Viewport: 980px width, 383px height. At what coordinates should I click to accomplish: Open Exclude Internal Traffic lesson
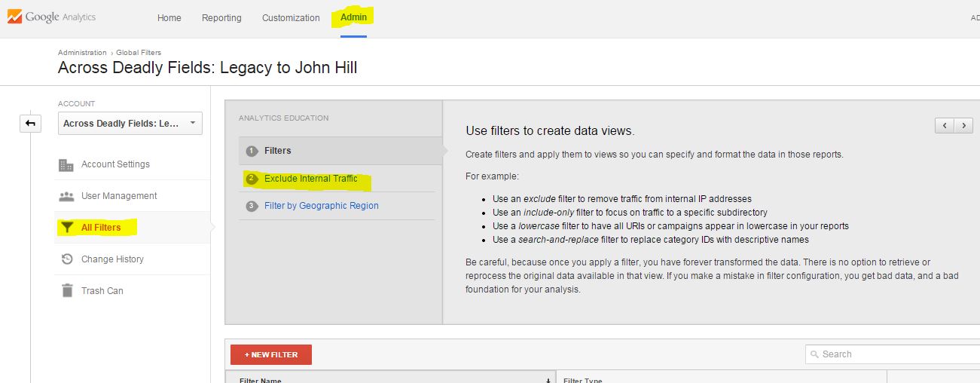[x=311, y=179]
